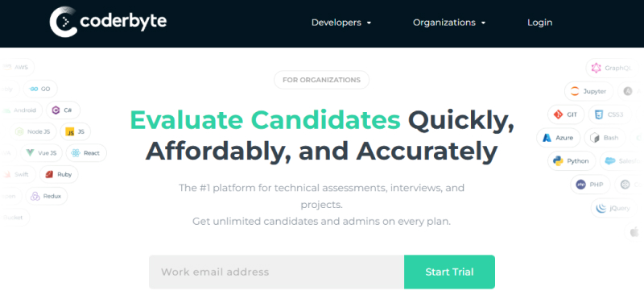This screenshot has width=644, height=295.
Task: Pick the Redux badge
Action: click(x=47, y=196)
